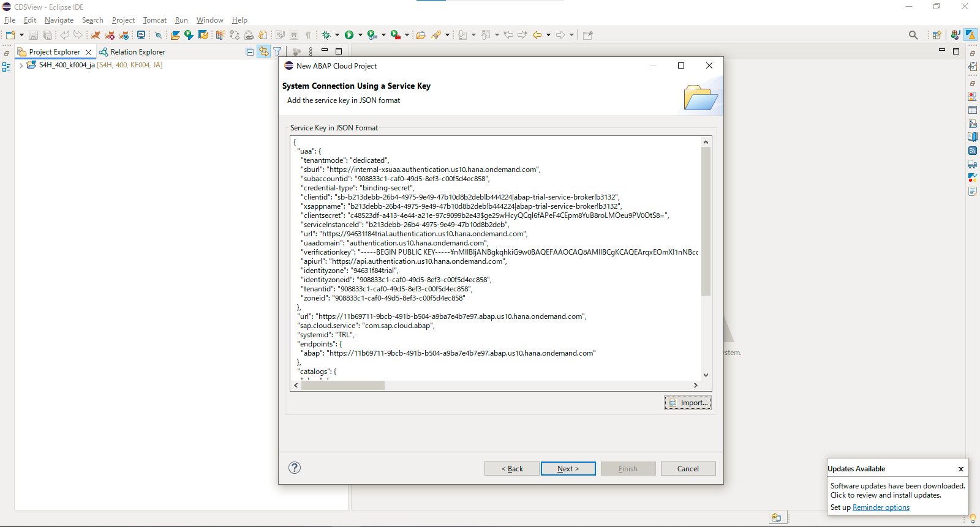Stop Tomcat using the red-cross cat icon

click(110, 35)
